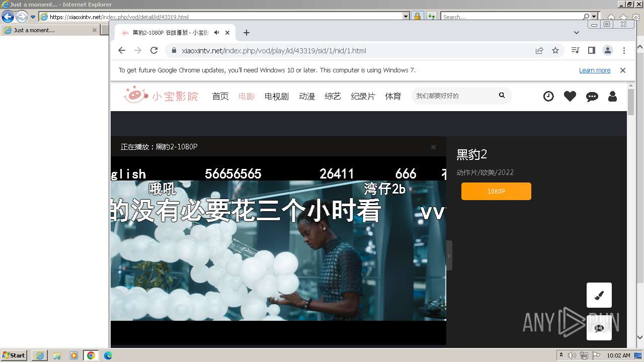Viewport: 644px width, 362px height.
Task: Click the Chrome address bar URL
Action: pos(274,50)
